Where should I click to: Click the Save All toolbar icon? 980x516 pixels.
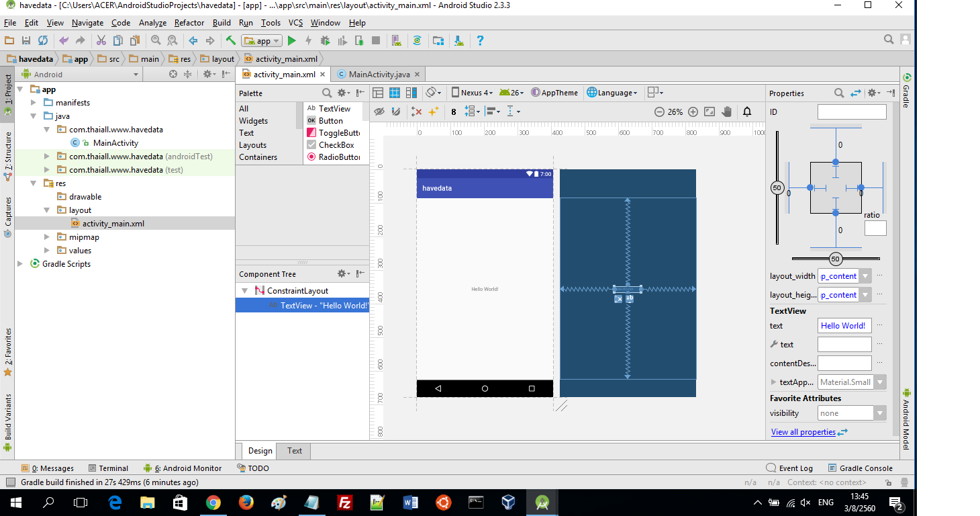click(26, 40)
